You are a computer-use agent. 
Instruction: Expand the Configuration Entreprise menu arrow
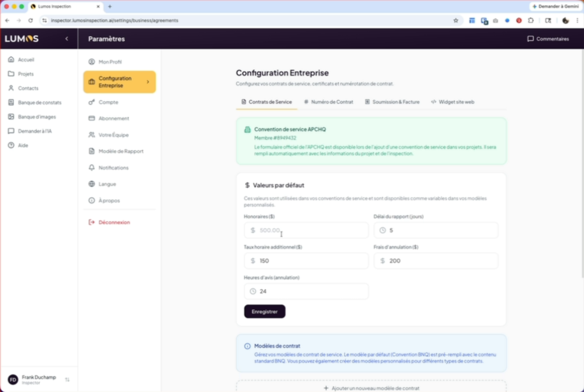(x=148, y=82)
